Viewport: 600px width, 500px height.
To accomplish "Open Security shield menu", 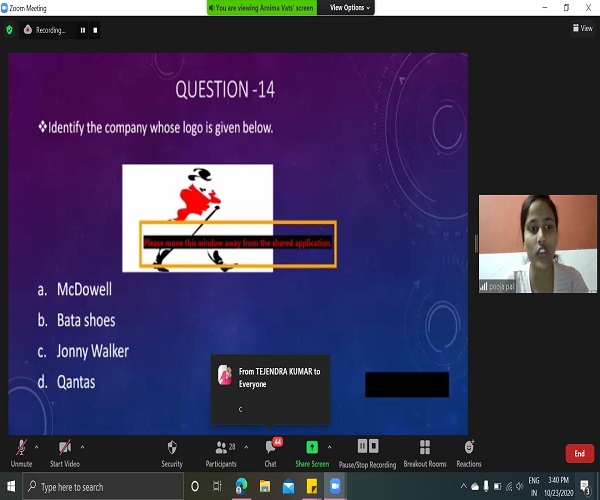I will tap(172, 454).
